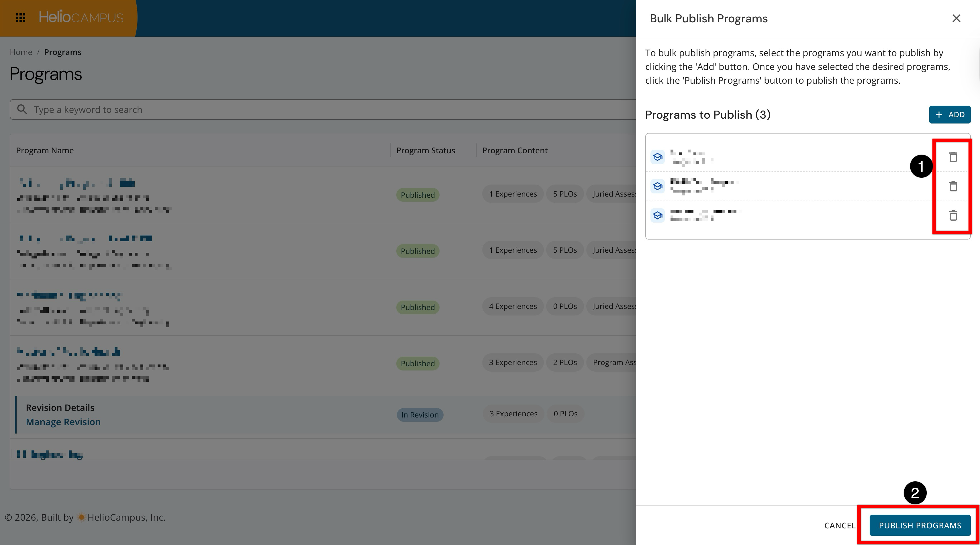The height and width of the screenshot is (545, 980).
Task: Click Programs breadcrumb
Action: tap(63, 52)
